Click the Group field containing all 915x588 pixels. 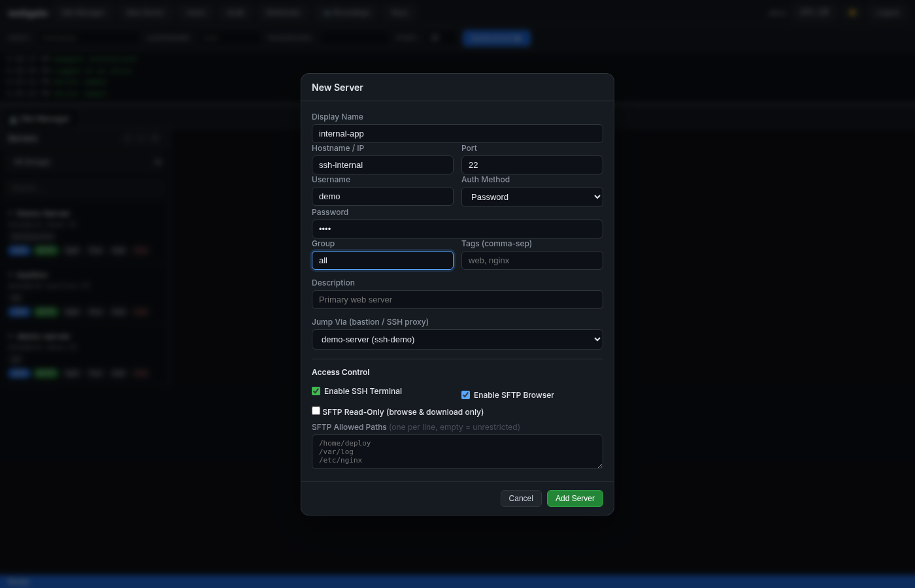(382, 260)
